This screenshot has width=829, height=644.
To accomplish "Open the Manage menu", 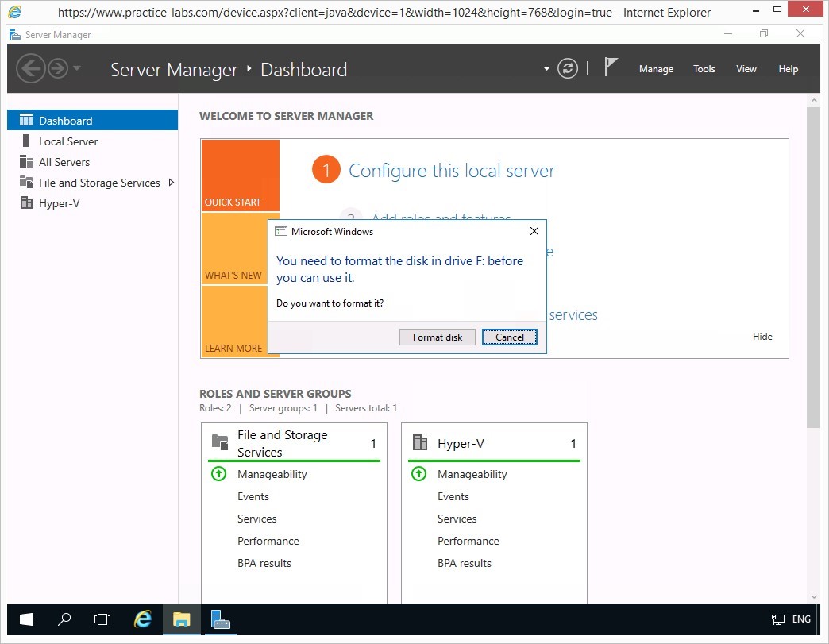I will tap(656, 69).
